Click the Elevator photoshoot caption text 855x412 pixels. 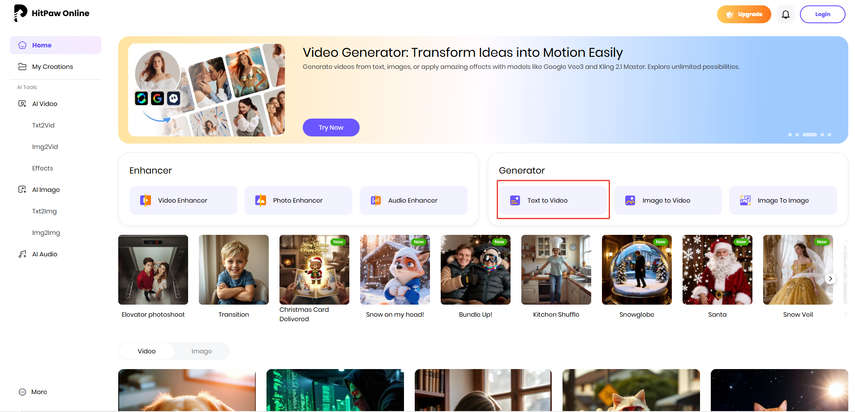point(153,314)
